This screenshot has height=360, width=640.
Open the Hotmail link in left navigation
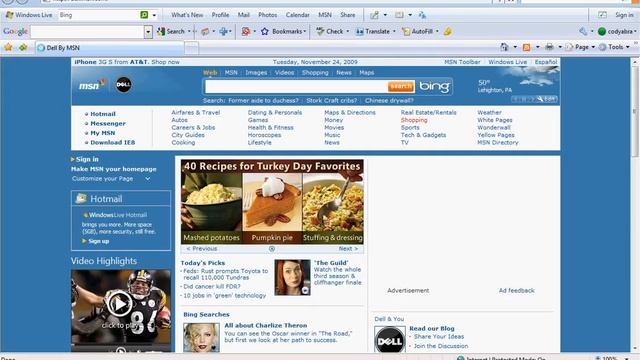tap(103, 114)
